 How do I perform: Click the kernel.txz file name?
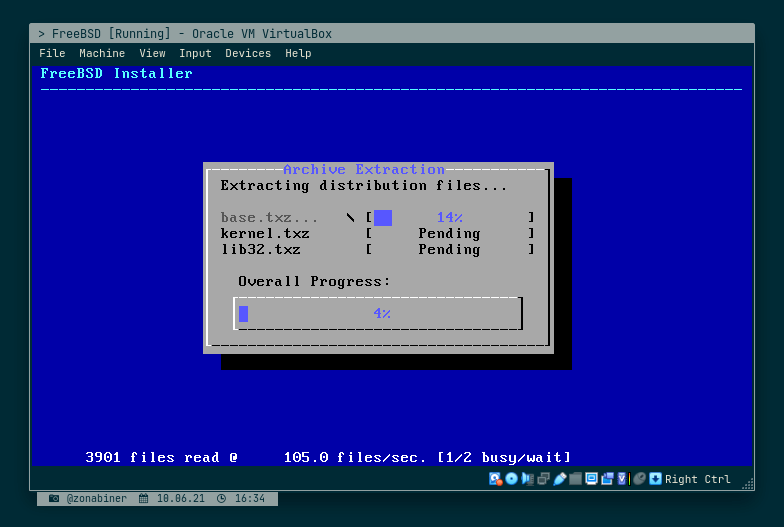pos(265,234)
